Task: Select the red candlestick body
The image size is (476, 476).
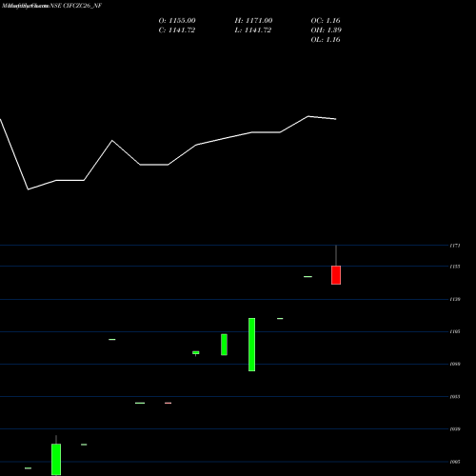Action: [336, 275]
